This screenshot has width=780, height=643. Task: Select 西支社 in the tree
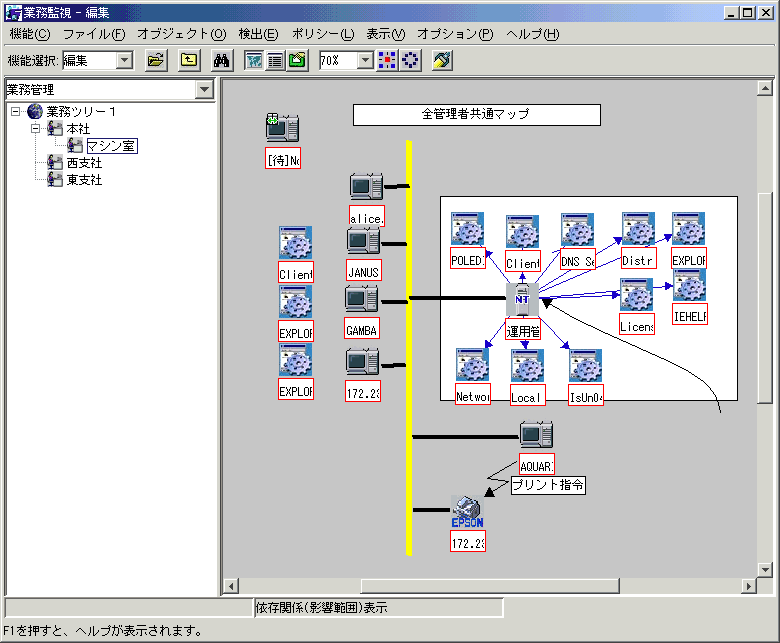(x=84, y=163)
